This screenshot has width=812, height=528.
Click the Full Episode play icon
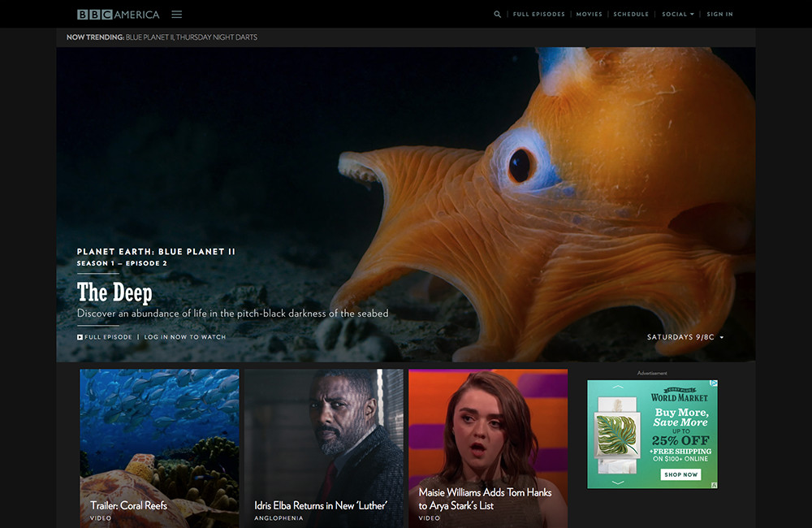tap(80, 337)
